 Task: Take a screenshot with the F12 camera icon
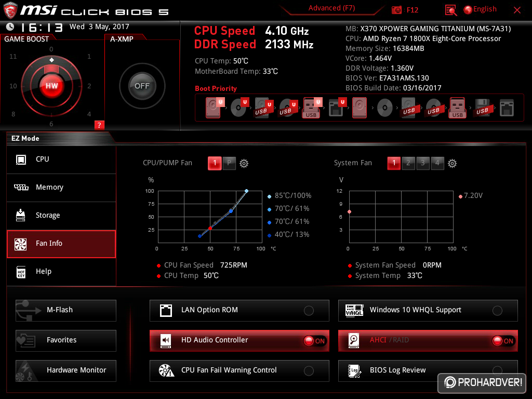point(396,10)
